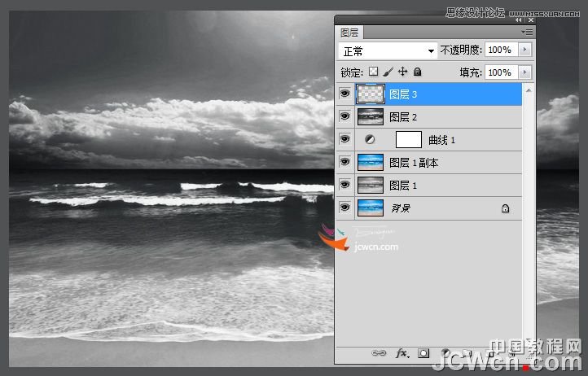The image size is (588, 376).
Task: Click the lock all padlock icon
Action: (x=418, y=72)
